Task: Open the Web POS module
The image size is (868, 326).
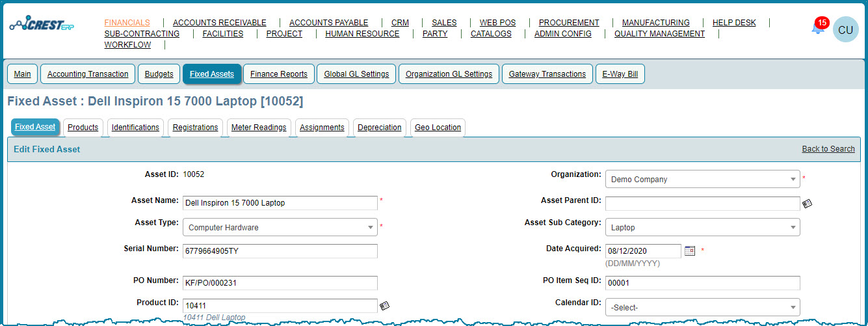Action: (x=497, y=22)
